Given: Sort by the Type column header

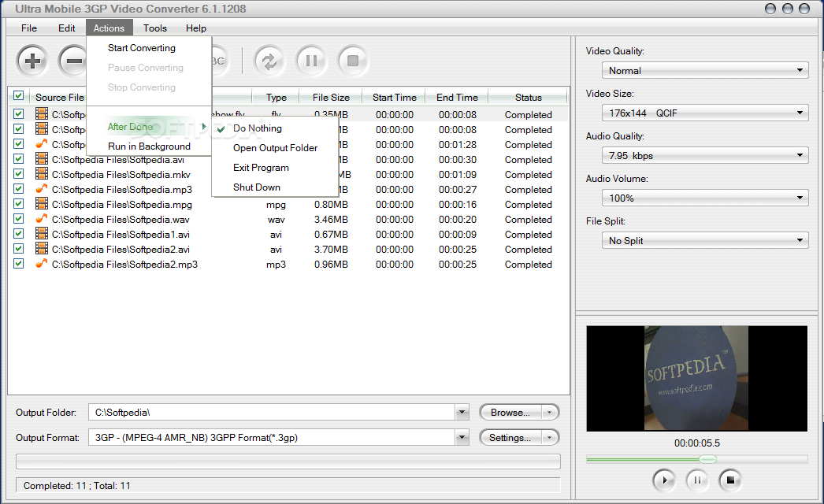Looking at the screenshot, I should click(277, 97).
